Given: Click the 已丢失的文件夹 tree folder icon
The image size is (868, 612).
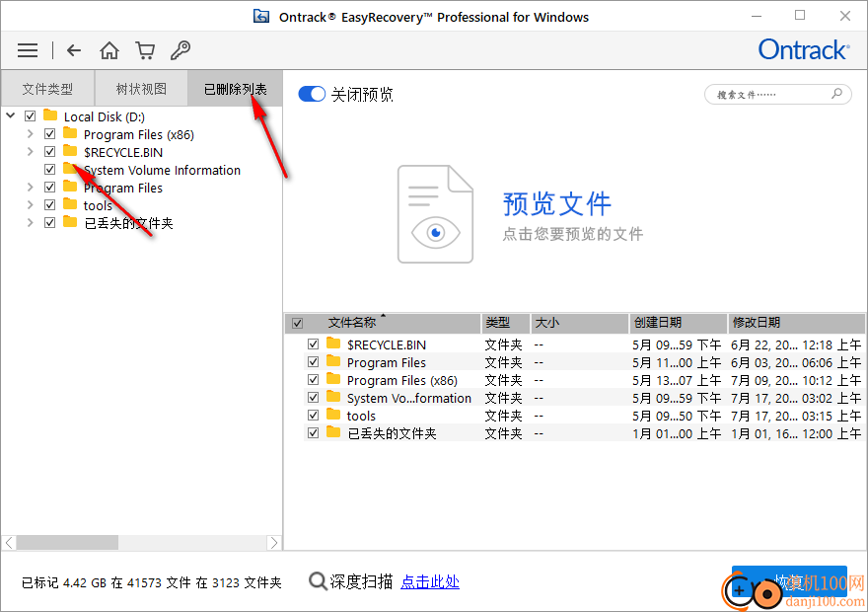Looking at the screenshot, I should pyautogui.click(x=70, y=221).
